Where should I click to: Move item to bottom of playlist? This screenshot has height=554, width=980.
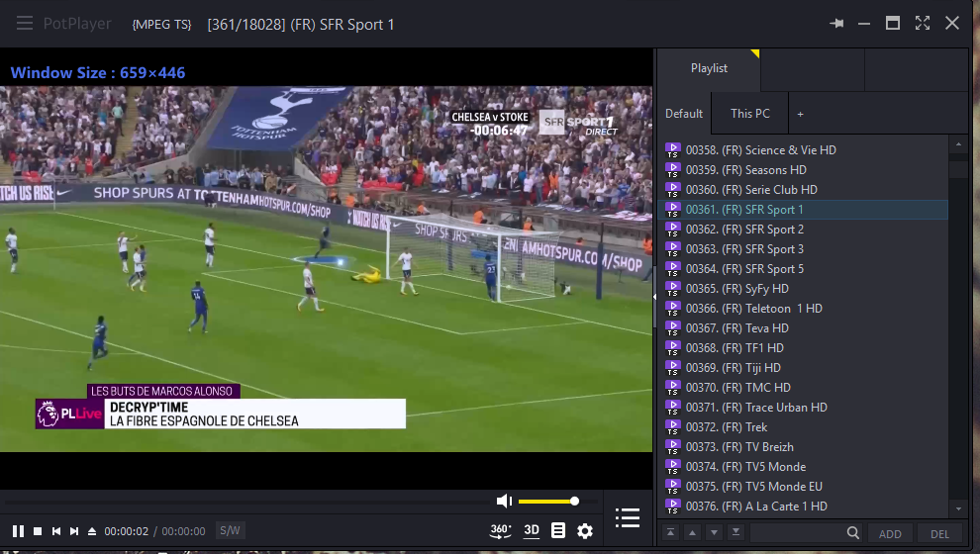pos(736,533)
